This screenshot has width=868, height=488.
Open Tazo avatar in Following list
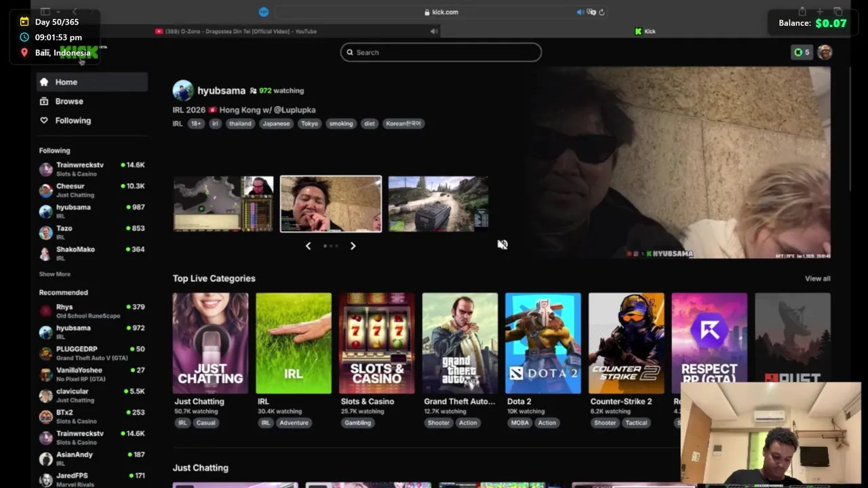coord(45,232)
